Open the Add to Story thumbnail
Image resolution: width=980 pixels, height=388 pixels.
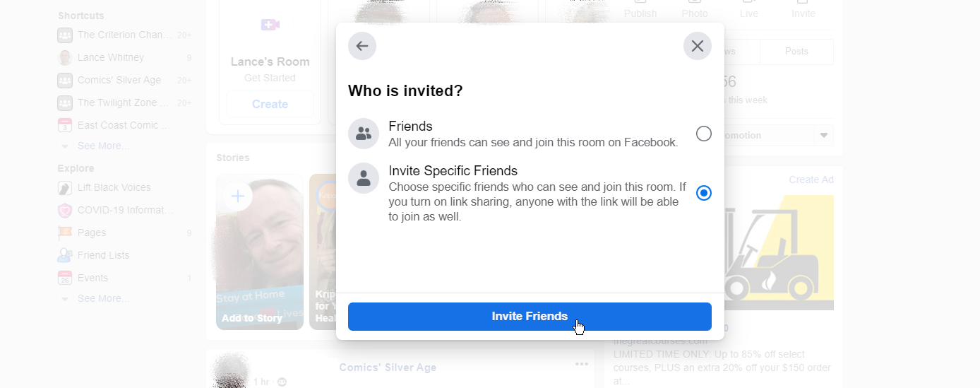[260, 252]
